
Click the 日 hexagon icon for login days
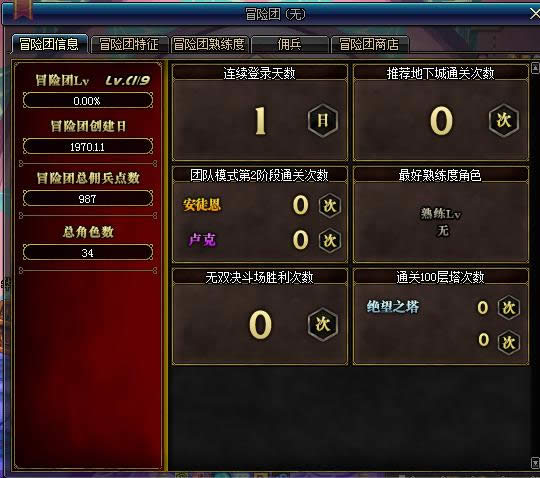pos(323,121)
